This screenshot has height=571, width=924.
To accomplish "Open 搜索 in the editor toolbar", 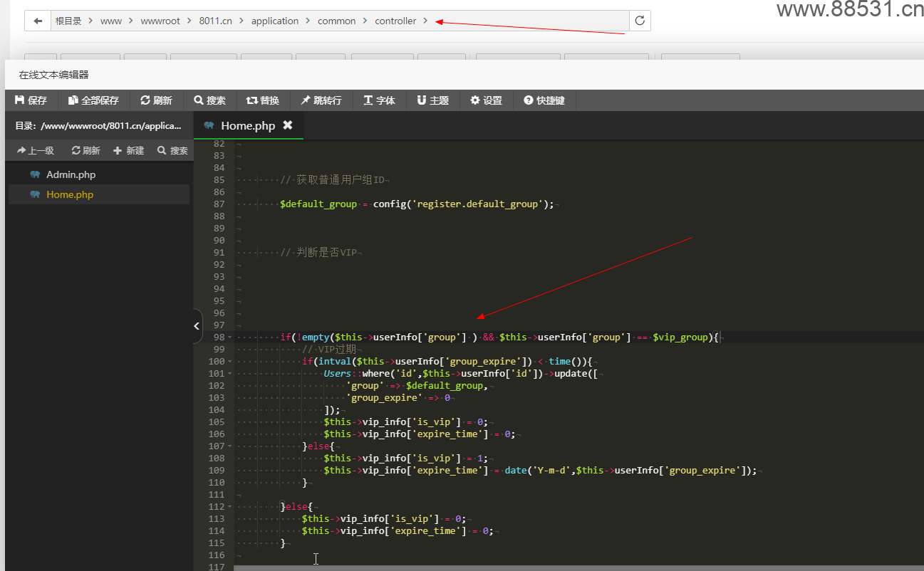I will pyautogui.click(x=209, y=100).
